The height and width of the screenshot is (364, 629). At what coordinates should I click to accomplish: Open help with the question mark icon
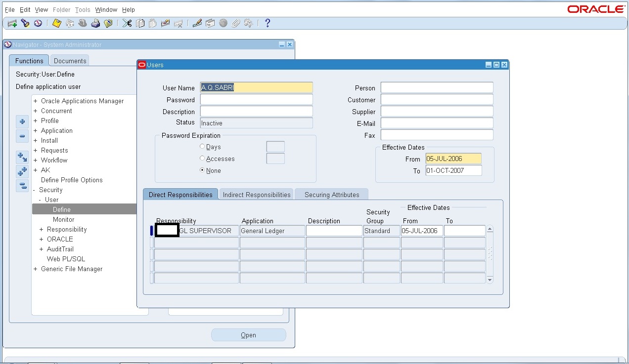(x=267, y=23)
